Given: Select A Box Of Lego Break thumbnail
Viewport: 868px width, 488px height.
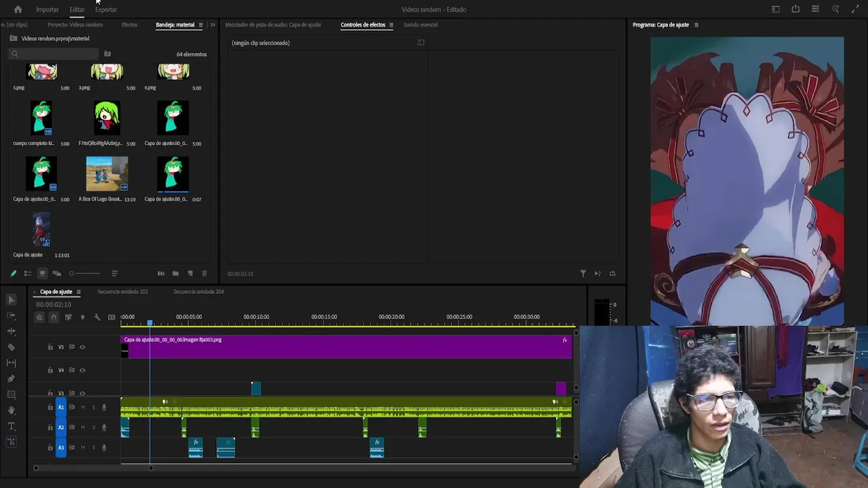Looking at the screenshot, I should point(106,174).
